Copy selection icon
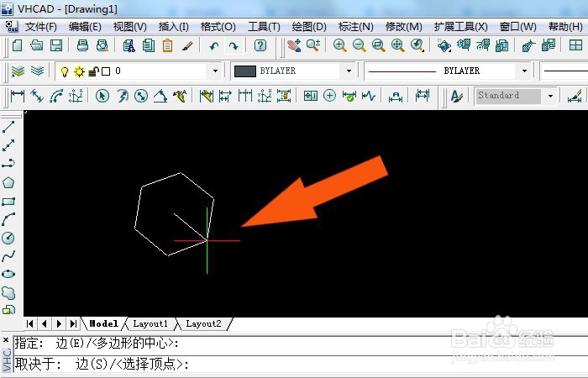Screen dimensions: 588x378 (x=149, y=45)
